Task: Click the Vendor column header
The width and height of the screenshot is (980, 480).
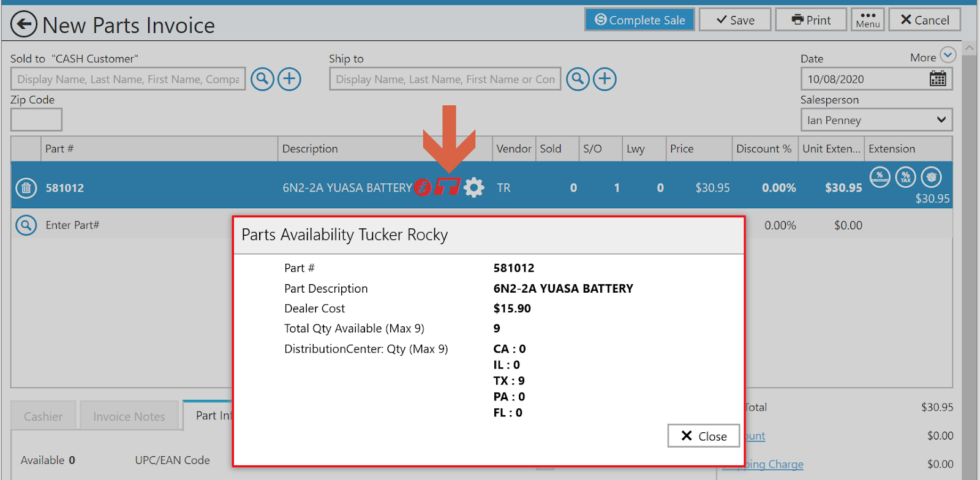Action: tap(514, 149)
